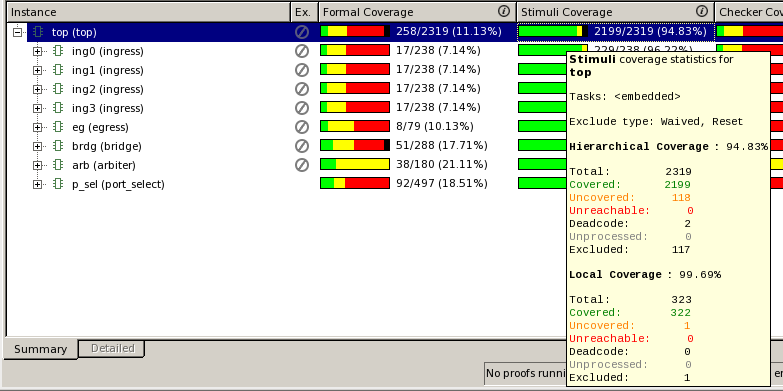Click the brdg formal coverage bar
Image resolution: width=783 pixels, height=391 pixels.
pos(355,145)
